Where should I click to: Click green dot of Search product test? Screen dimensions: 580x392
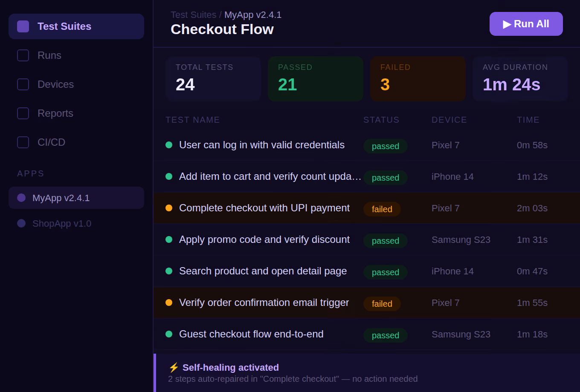[169, 271]
